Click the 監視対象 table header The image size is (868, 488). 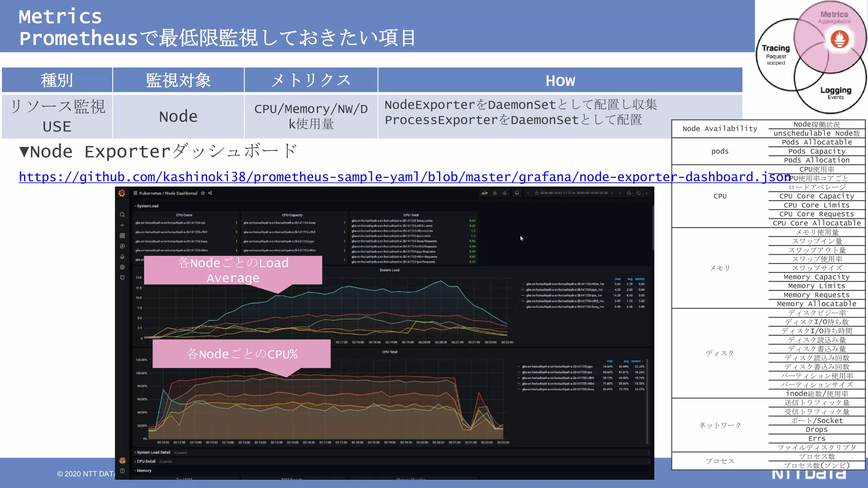click(x=178, y=80)
